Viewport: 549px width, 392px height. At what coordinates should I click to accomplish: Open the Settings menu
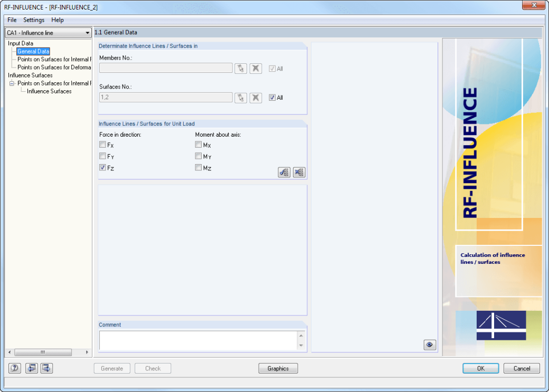point(34,20)
